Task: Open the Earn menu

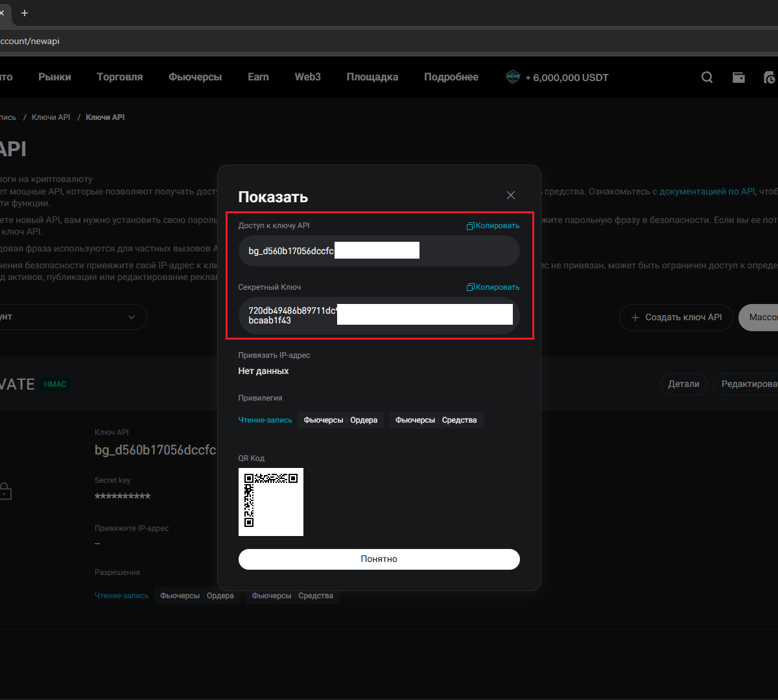Action: [x=258, y=76]
